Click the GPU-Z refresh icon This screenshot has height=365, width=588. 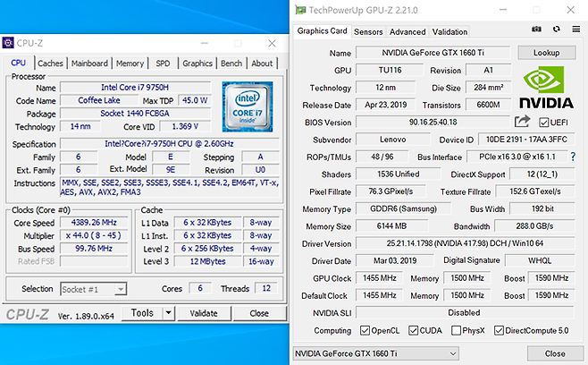[x=557, y=30]
